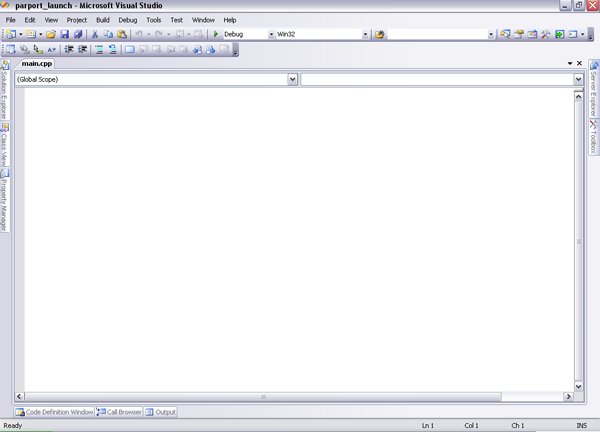Reveal the Toolbox side tab

(593, 137)
